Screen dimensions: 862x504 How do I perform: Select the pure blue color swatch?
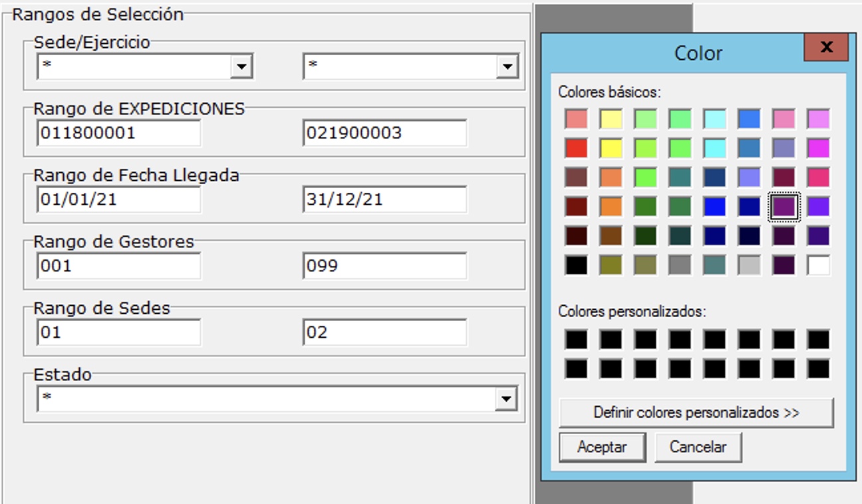(x=714, y=207)
